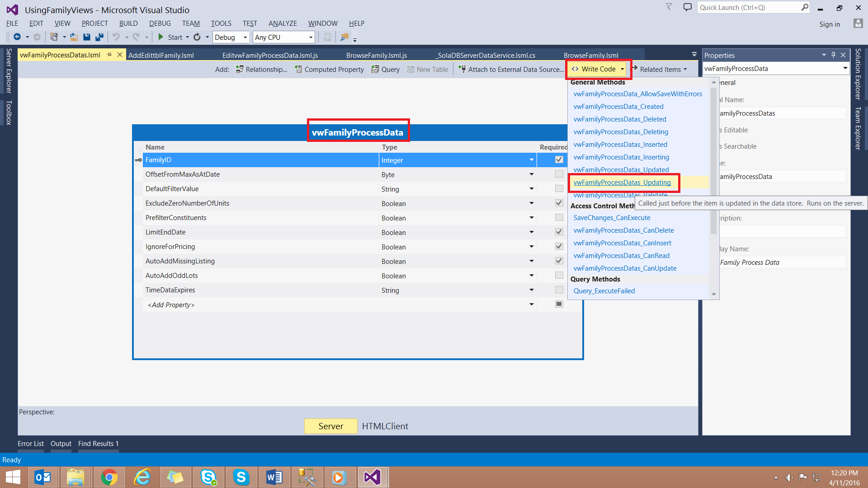Click the Sign in link
Screen dimensions: 868x488
pyautogui.click(x=830, y=24)
